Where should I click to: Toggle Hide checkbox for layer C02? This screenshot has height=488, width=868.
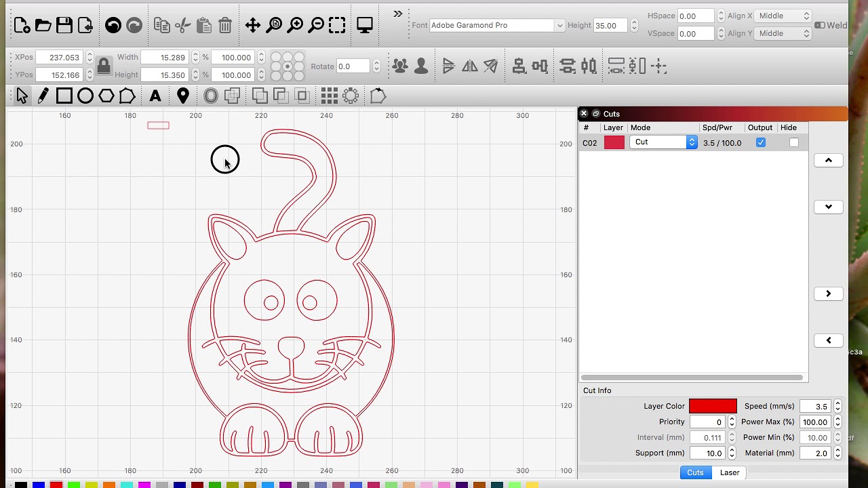click(794, 142)
